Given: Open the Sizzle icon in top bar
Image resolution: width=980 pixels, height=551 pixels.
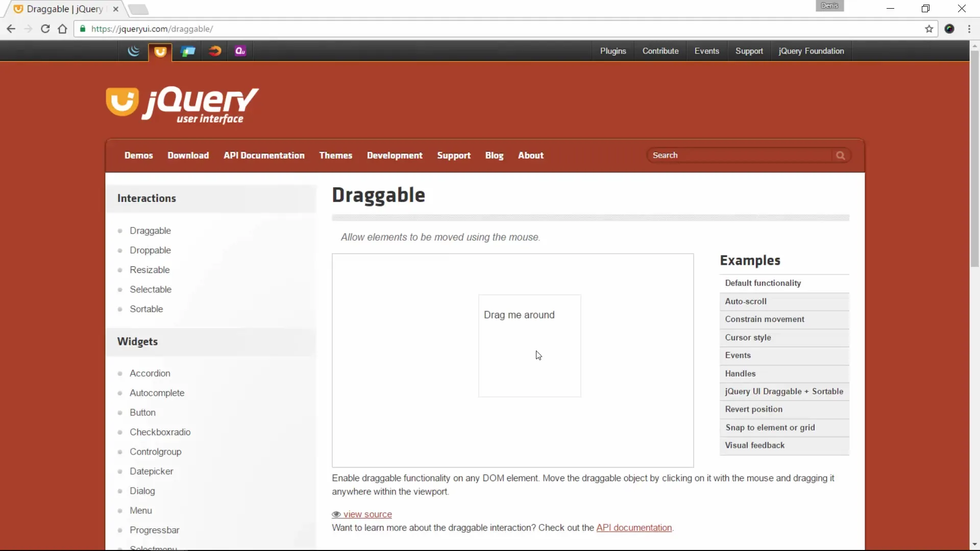Looking at the screenshot, I should 215,51.
